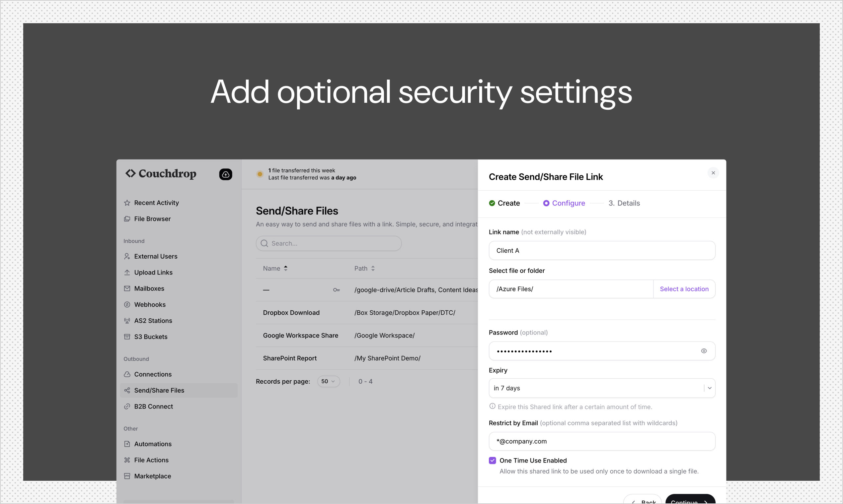Uncheck One Time Use Enabled checkbox
Viewport: 843px width, 504px height.
[492, 461]
